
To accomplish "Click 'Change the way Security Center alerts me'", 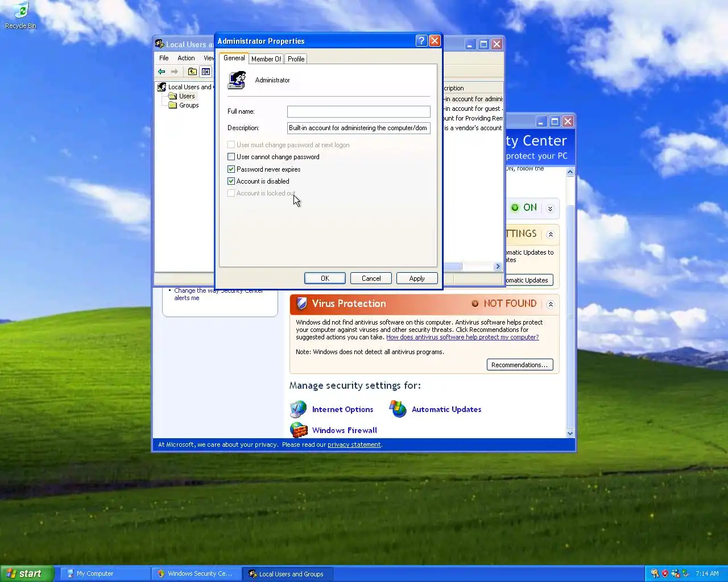I will (218, 294).
